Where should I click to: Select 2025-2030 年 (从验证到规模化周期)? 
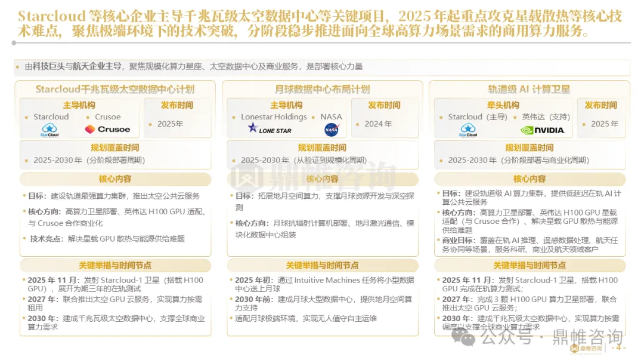point(304,161)
